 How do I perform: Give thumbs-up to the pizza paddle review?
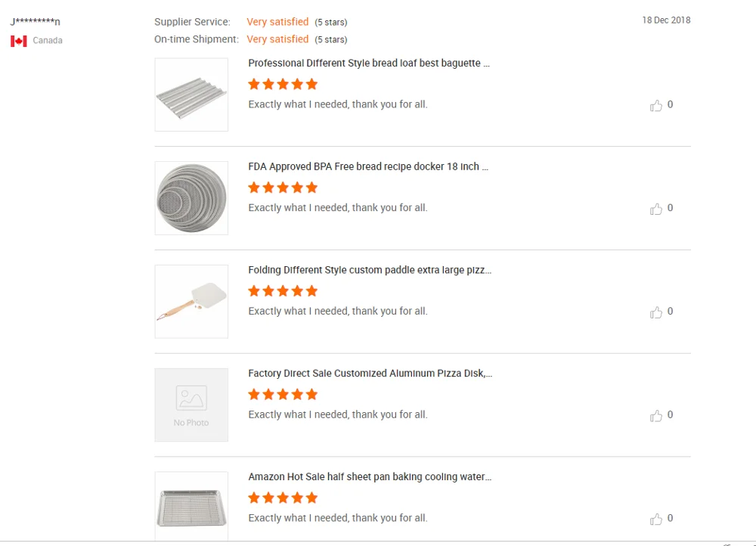655,312
